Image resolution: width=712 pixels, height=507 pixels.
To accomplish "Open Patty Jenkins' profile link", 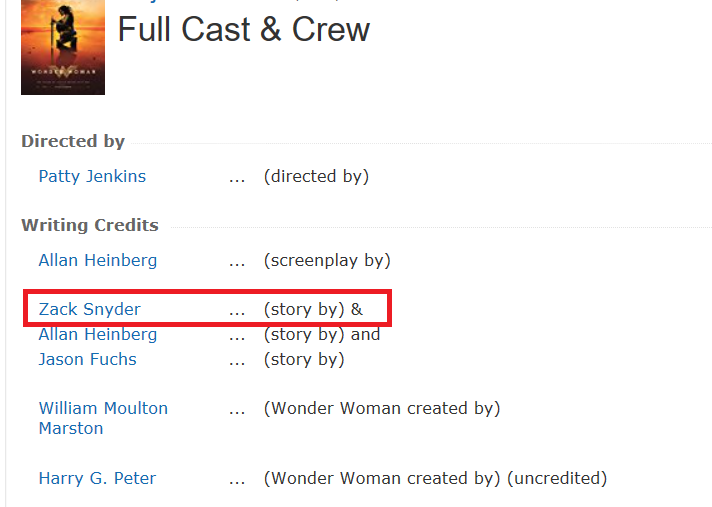I will coord(92,176).
